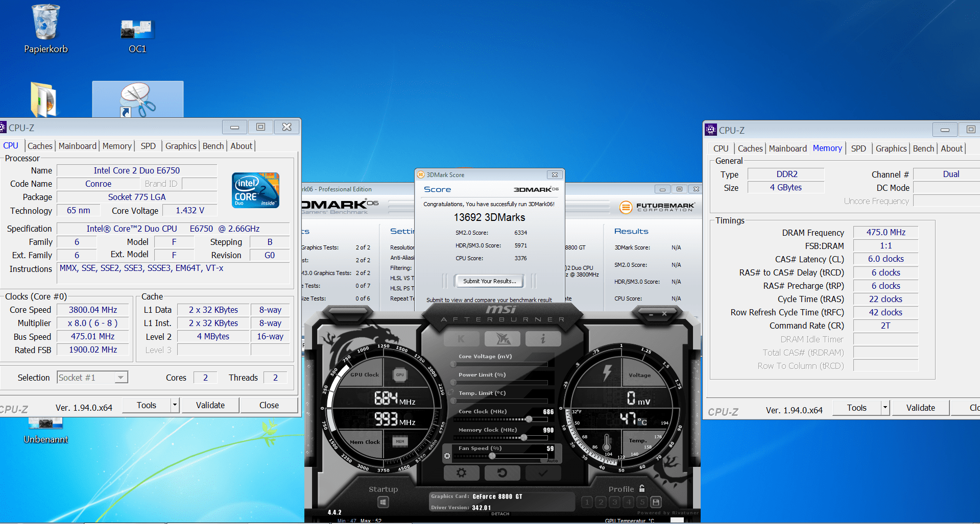Open Memory tab in left CPU-Z window
Viewport: 980px width, 524px height.
click(x=117, y=146)
